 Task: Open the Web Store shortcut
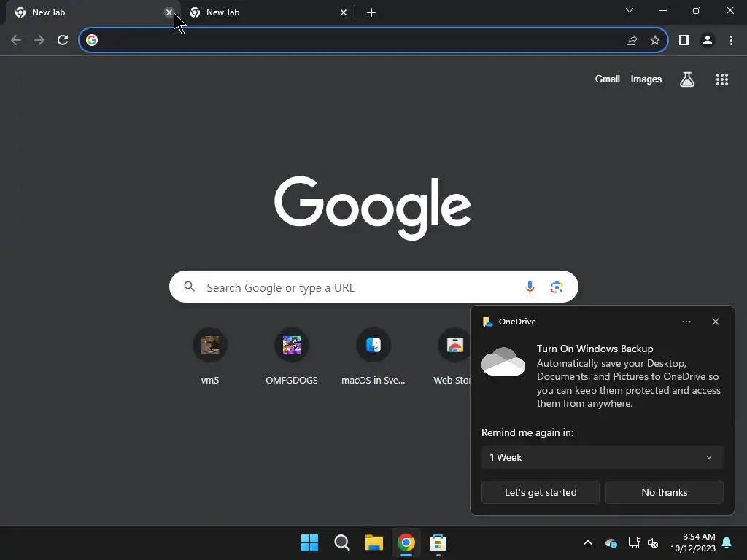pyautogui.click(x=452, y=356)
